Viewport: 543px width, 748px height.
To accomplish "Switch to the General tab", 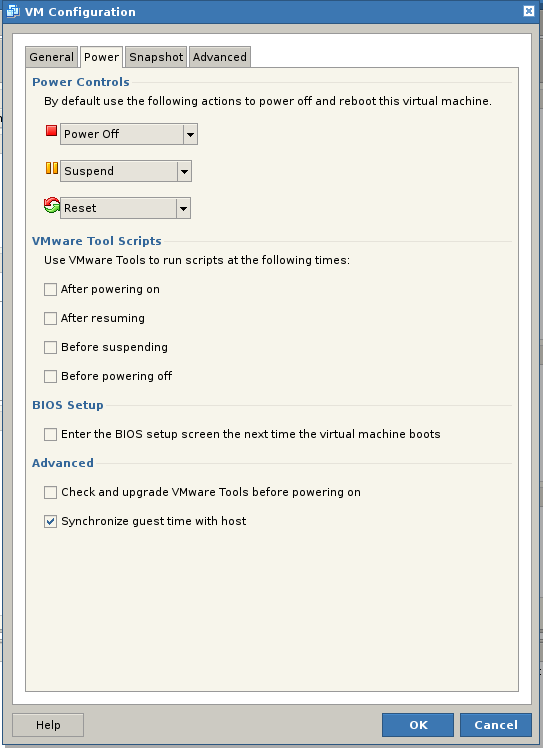I will point(51,57).
